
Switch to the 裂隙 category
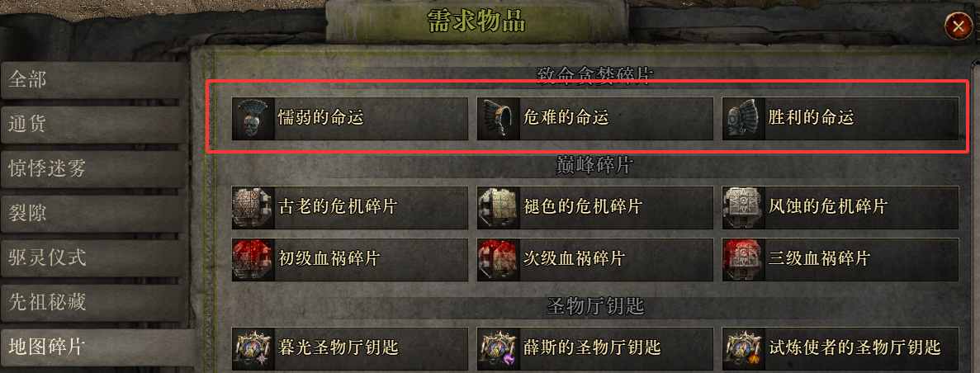[x=94, y=215]
